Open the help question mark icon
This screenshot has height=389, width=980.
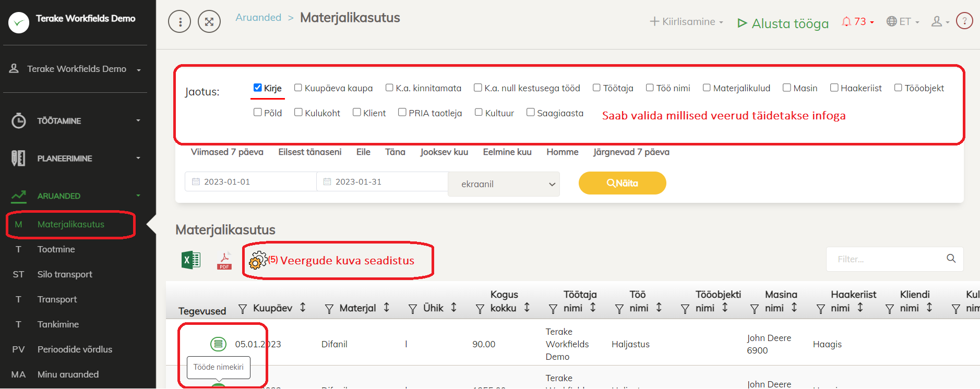pos(964,21)
